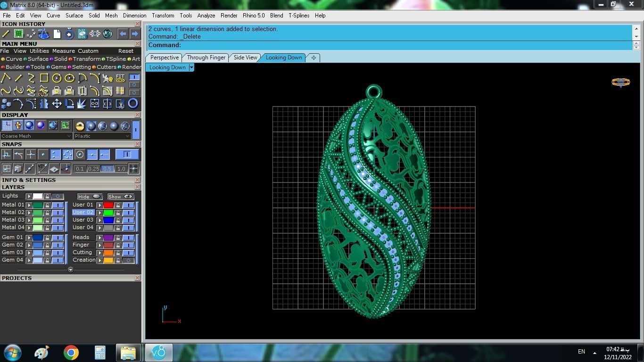Click the forward arrow in Icon History
This screenshot has height=362, width=644.
pos(135,33)
